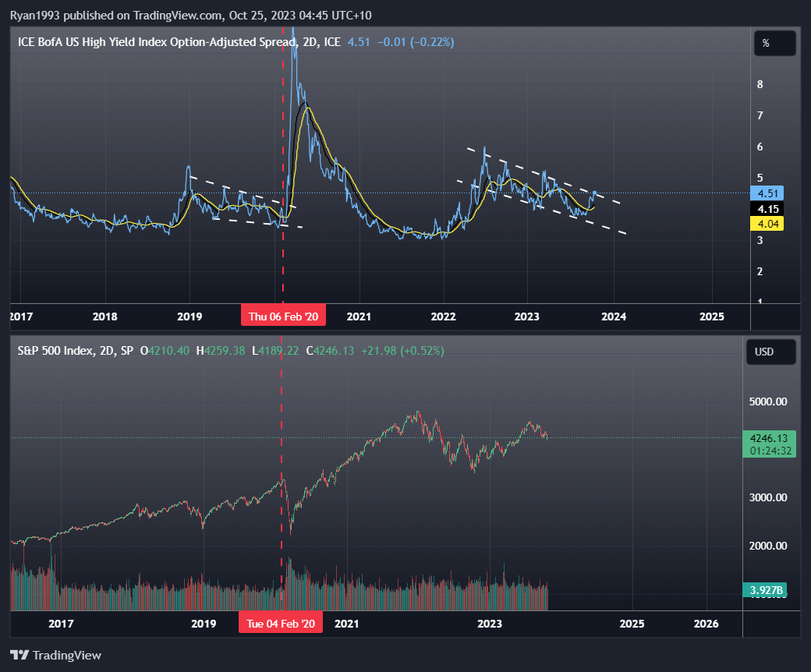Click the ICE BofA US High Yield title
Viewport: 811px width, 672px height.
179,42
